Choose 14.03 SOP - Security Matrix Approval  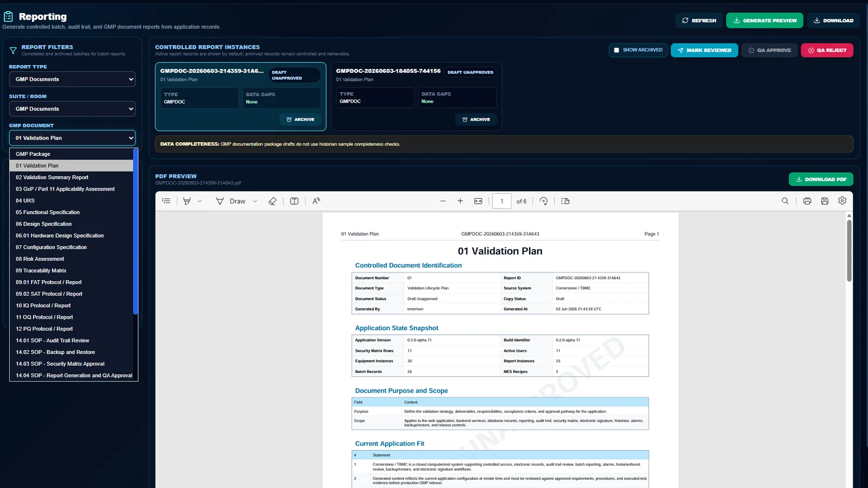click(x=71, y=364)
